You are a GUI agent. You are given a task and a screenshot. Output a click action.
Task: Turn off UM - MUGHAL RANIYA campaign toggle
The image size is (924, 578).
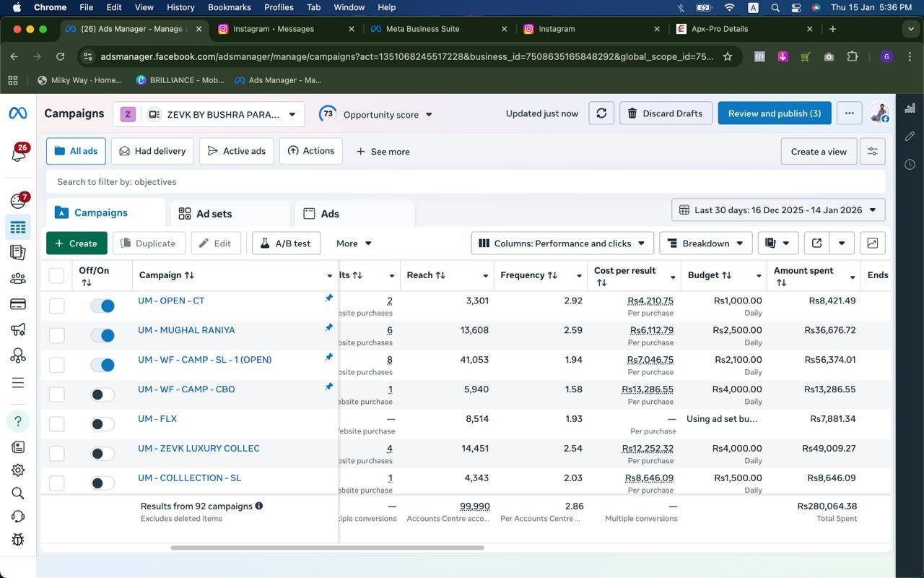[x=103, y=335]
